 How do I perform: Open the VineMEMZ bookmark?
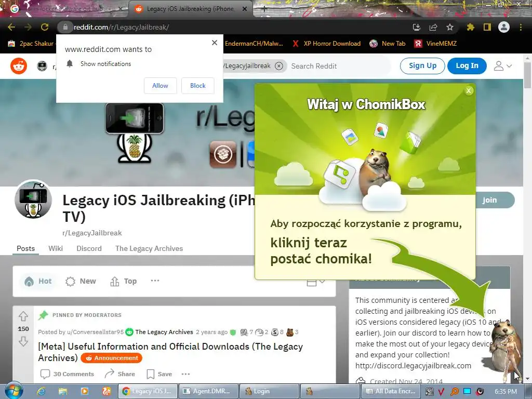[436, 44]
